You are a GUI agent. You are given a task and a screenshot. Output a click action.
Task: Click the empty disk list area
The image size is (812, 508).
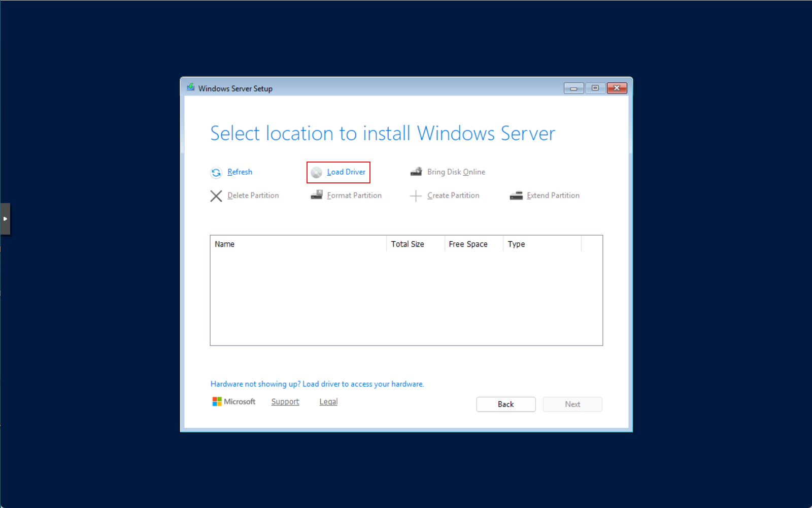[x=406, y=299]
